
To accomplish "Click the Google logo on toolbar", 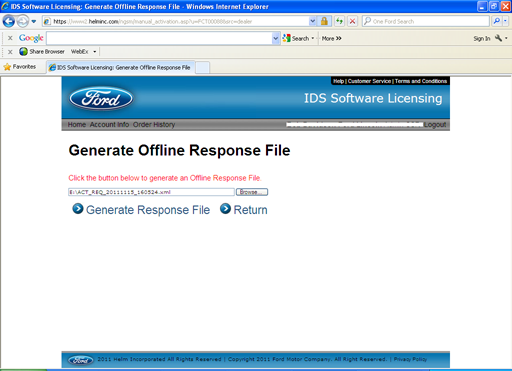I will [31, 38].
